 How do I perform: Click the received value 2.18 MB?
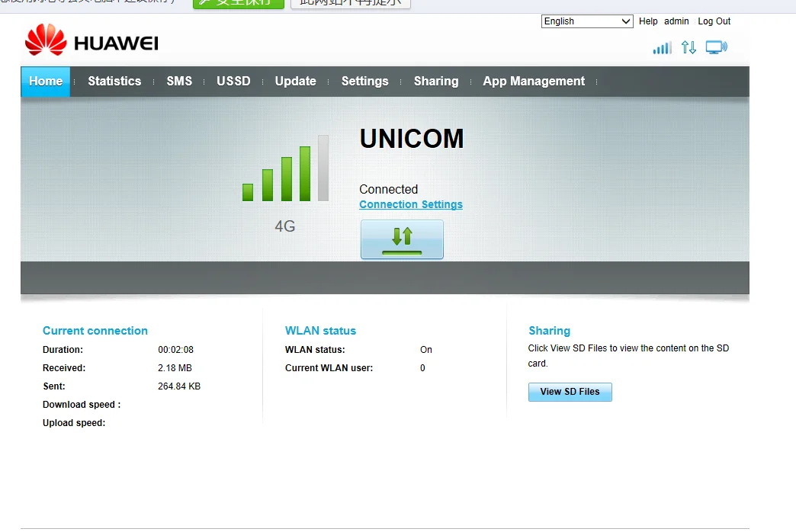click(x=175, y=368)
